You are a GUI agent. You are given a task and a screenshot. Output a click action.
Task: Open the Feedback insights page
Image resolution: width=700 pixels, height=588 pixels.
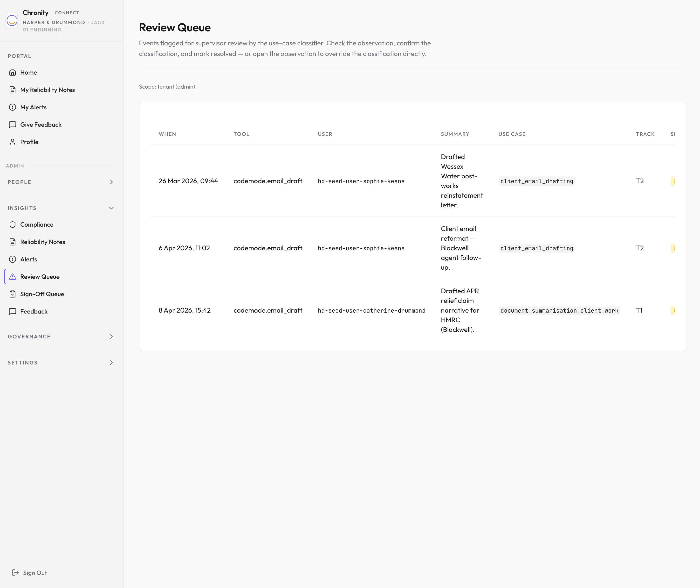pos(34,311)
